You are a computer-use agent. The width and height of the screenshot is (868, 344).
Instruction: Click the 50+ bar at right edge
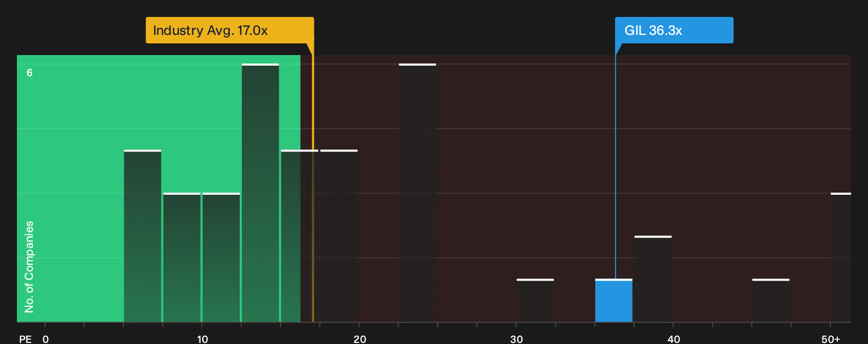pos(841,258)
